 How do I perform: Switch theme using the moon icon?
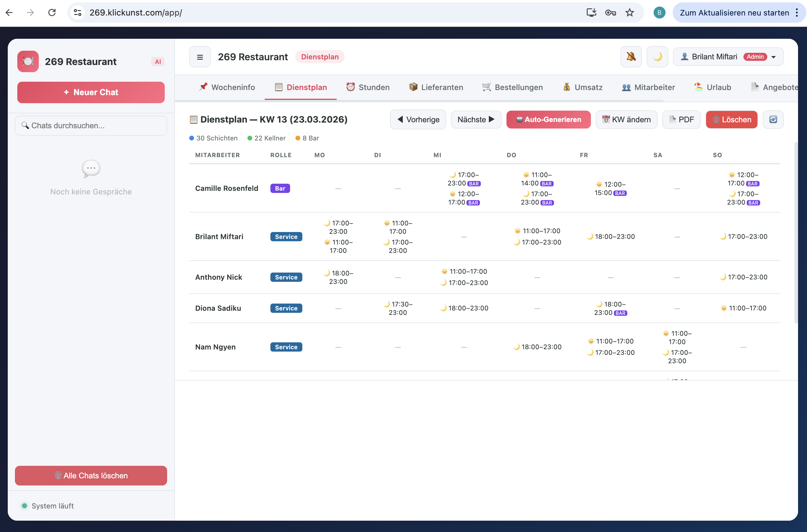point(657,57)
